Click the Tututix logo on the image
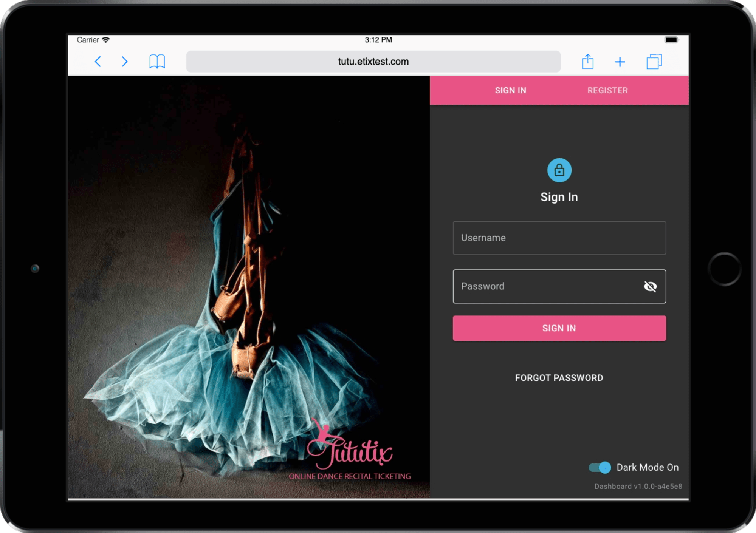756x533 pixels. click(x=350, y=444)
